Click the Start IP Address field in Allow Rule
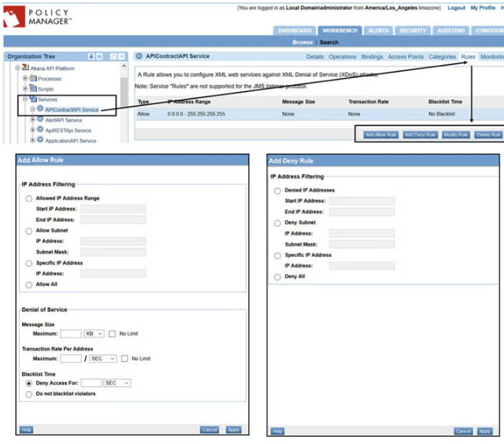This screenshot has width=504, height=444. pyautogui.click(x=113, y=209)
